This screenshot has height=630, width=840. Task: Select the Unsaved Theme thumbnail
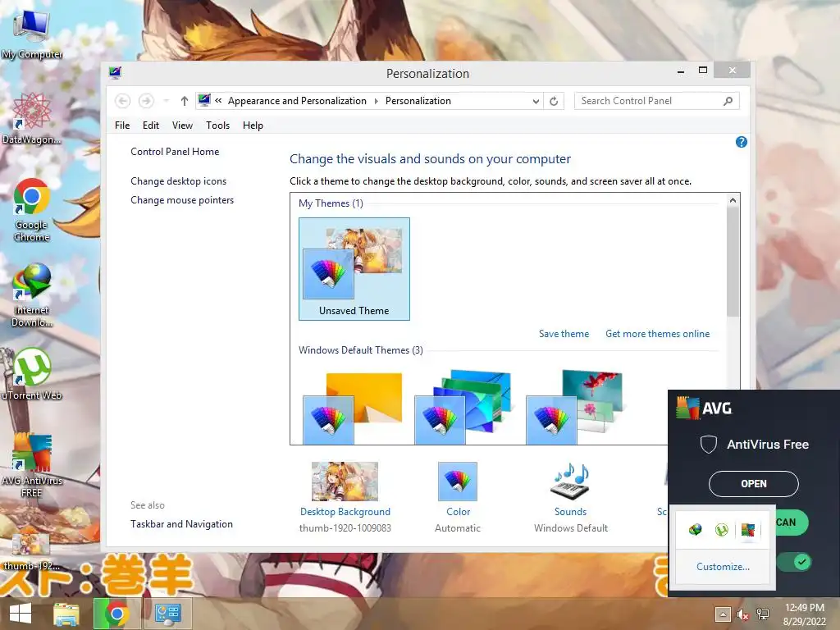coord(354,269)
